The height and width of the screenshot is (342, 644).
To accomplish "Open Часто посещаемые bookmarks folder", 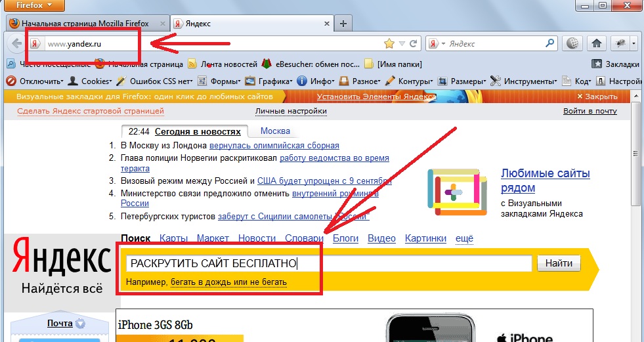I will 49,64.
